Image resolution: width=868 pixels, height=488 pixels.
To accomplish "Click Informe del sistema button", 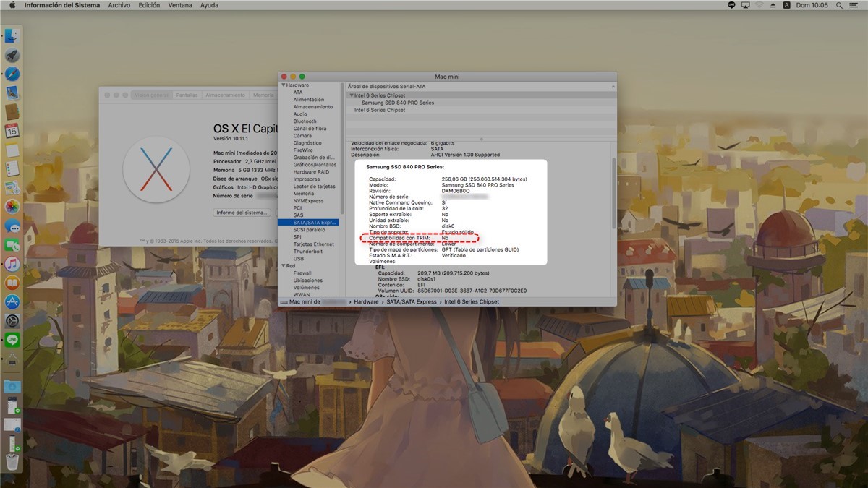I will tap(242, 213).
